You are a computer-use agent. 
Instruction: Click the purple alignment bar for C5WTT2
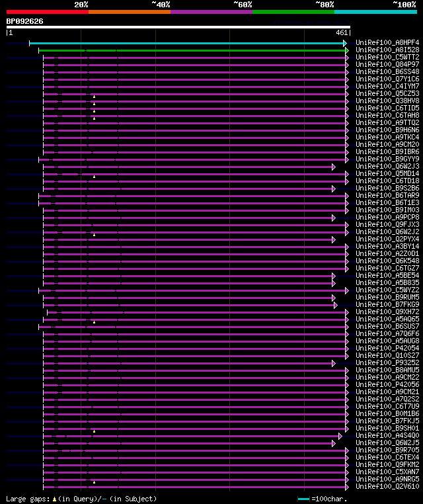194,58
